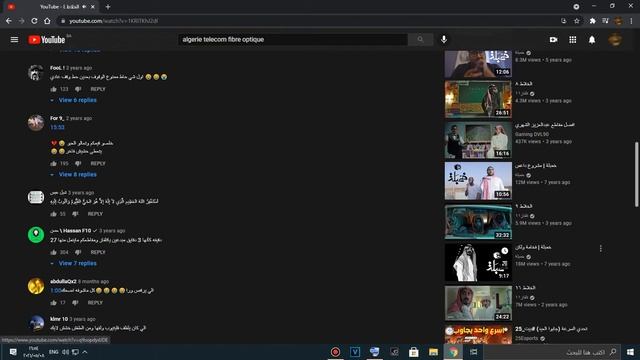This screenshot has height=360, width=640.
Task: Open options menu for 9:17 video
Action: click(601, 249)
